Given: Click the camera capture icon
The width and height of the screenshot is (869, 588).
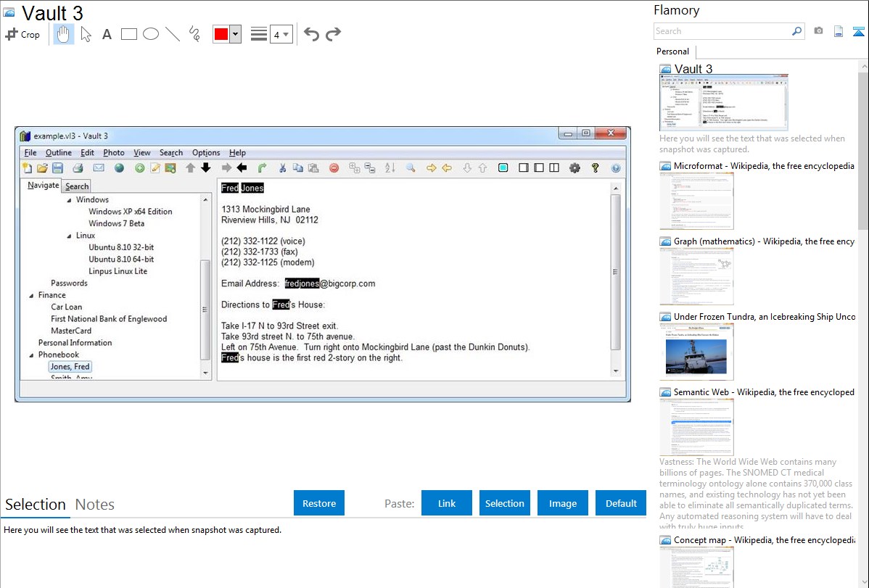Looking at the screenshot, I should point(818,31).
